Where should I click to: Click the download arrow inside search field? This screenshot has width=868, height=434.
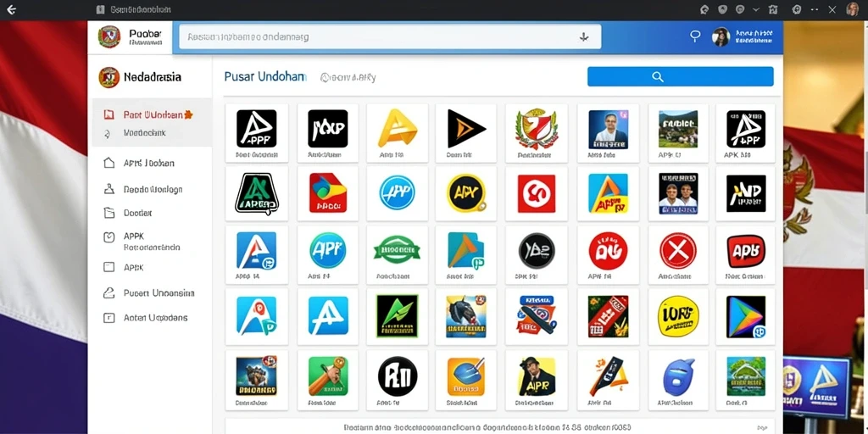coord(583,37)
